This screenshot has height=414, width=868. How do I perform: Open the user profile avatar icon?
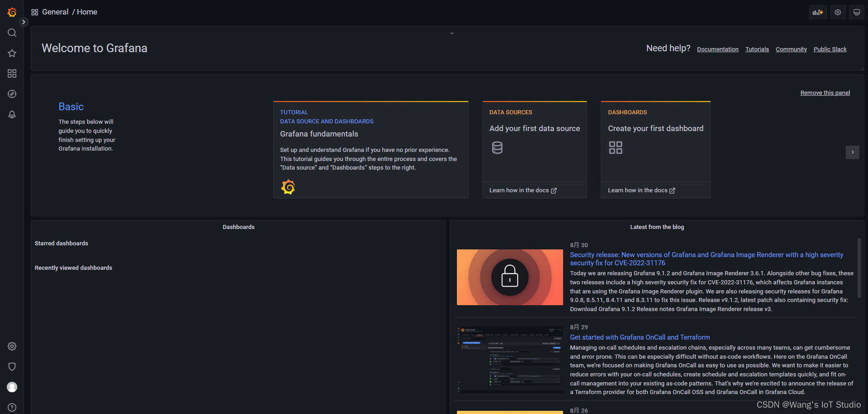coord(12,387)
